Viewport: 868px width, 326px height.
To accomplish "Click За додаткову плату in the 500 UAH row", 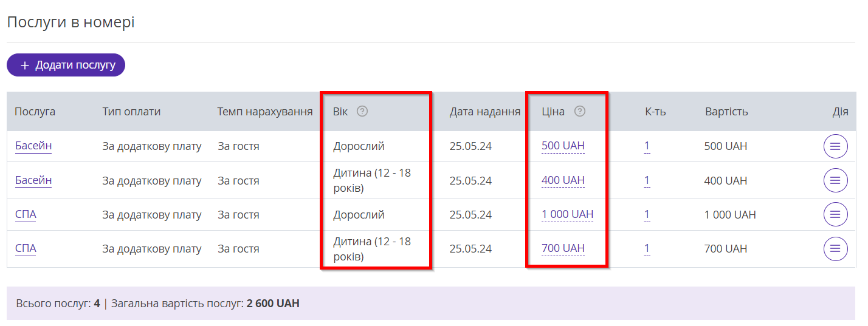I will coord(152,146).
